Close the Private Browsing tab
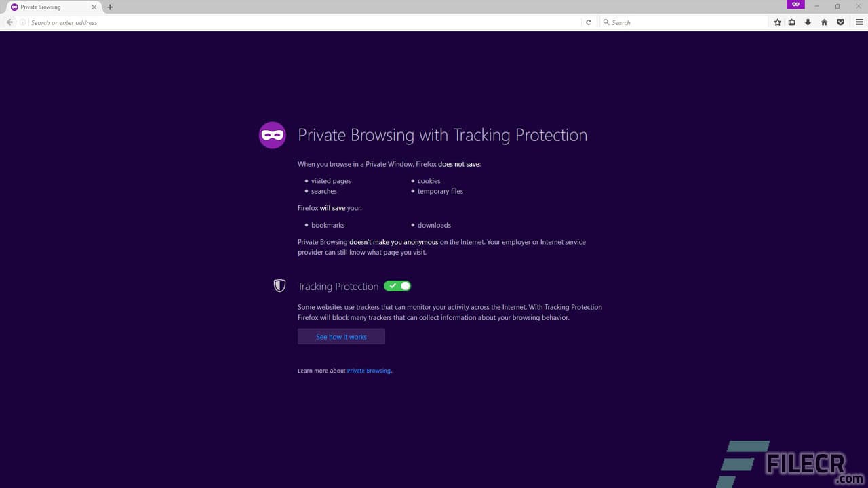 click(94, 7)
